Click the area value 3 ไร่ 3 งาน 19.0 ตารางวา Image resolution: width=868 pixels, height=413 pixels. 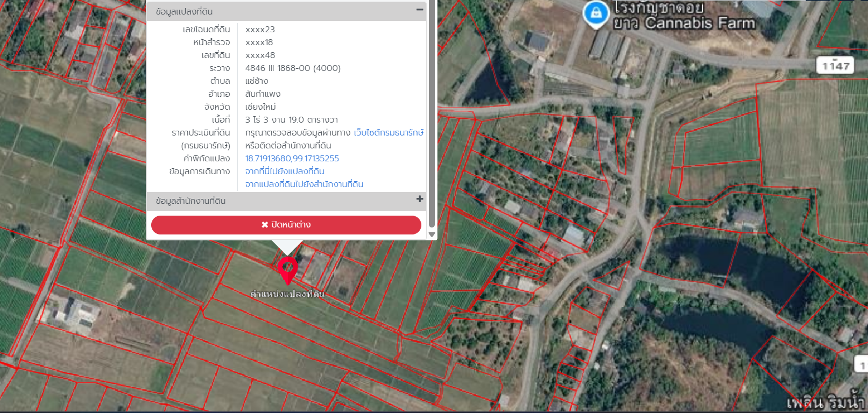tap(292, 119)
